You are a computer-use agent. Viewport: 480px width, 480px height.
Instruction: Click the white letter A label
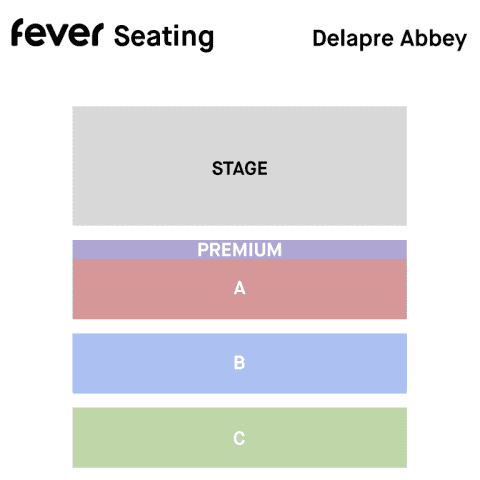(240, 288)
